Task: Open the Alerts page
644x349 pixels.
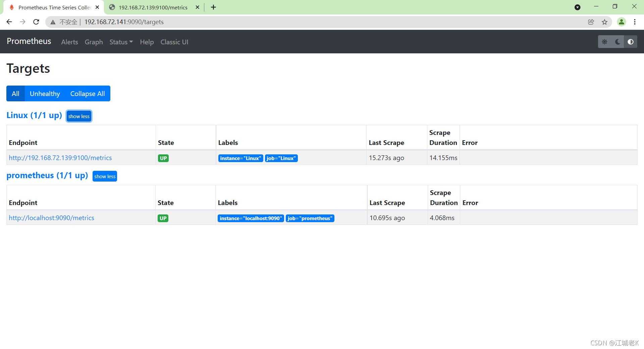Action: pos(69,42)
